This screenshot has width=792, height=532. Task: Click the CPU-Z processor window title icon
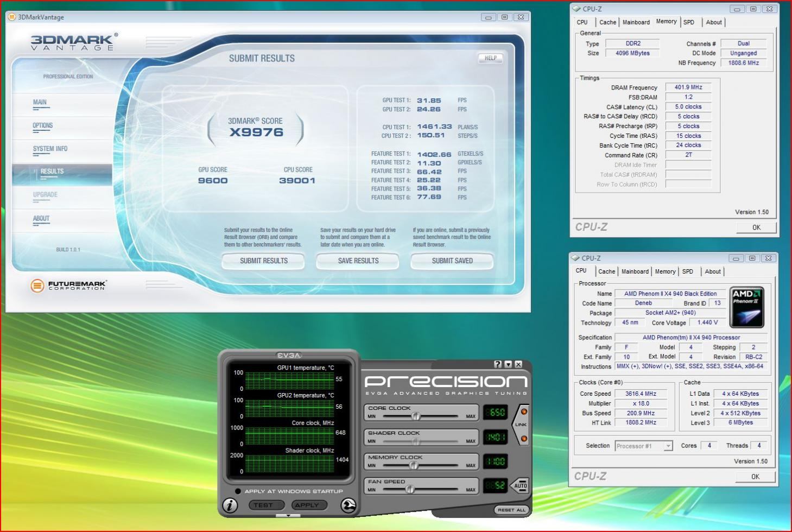[575, 258]
